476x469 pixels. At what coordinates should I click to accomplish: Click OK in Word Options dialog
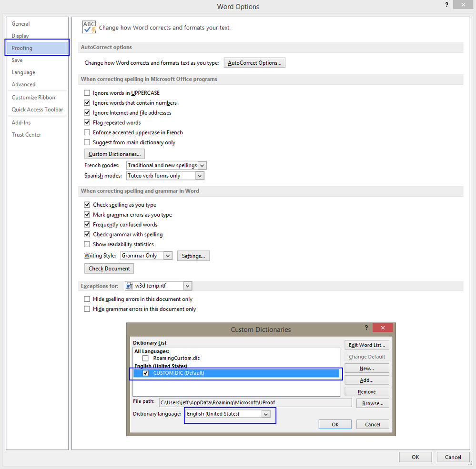coord(415,457)
